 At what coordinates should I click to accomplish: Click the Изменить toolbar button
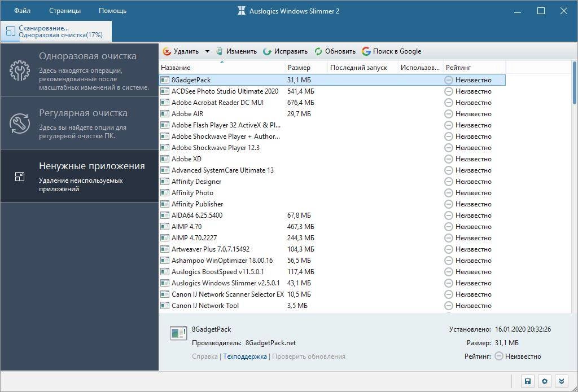pyautogui.click(x=237, y=51)
